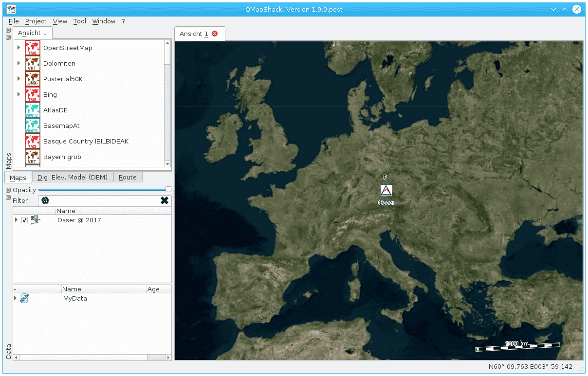The height and width of the screenshot is (376, 588).
Task: Switch to the Route tab
Action: (128, 177)
